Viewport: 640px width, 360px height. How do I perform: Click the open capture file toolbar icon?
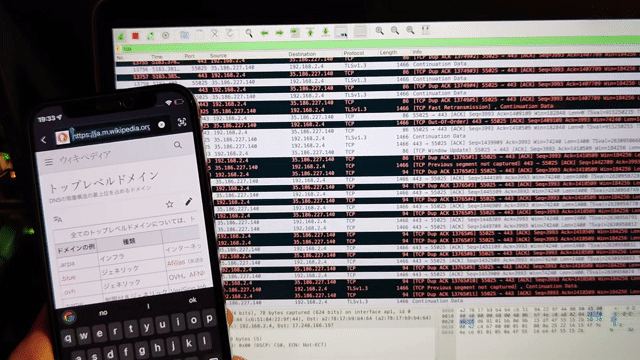(184, 35)
